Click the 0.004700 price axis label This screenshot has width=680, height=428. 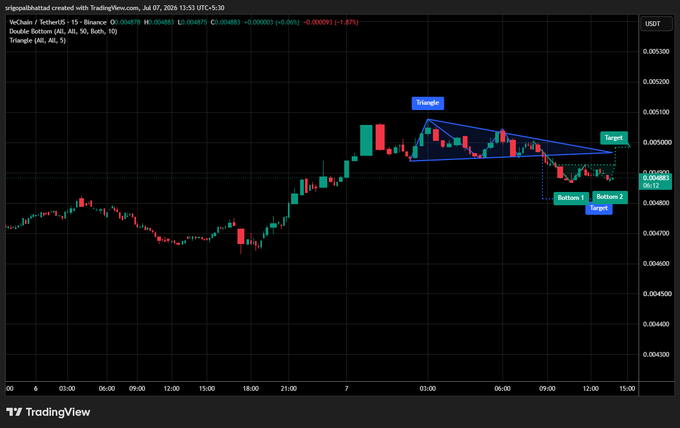tap(656, 233)
